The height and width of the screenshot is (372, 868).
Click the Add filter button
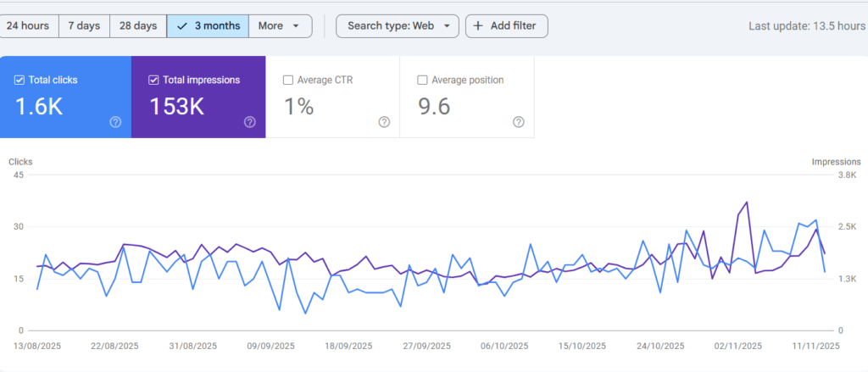coord(506,26)
